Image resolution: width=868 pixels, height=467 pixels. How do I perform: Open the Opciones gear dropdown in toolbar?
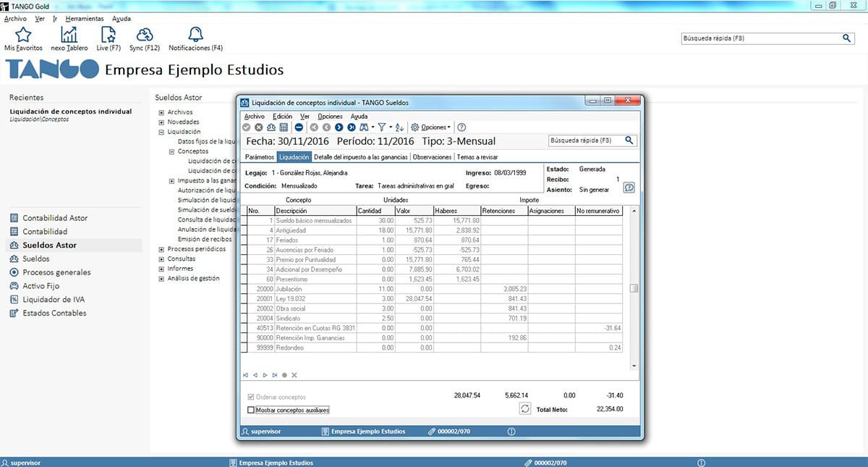(430, 127)
